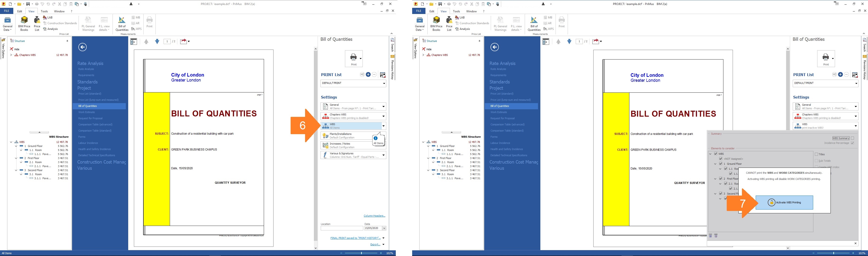Go to next page arrow in right window

[x=569, y=41]
